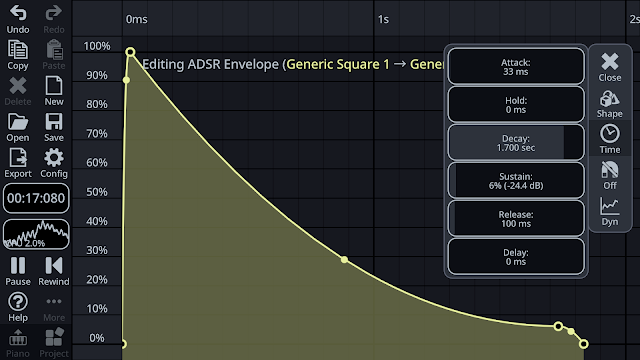Select the decay curve midpoint handle
This screenshot has height=360, width=640.
pyautogui.click(x=344, y=260)
